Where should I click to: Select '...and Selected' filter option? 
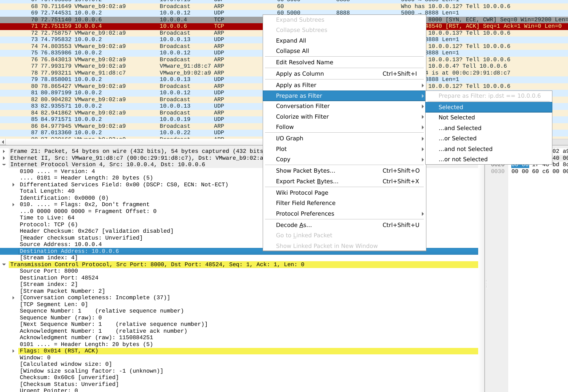460,128
